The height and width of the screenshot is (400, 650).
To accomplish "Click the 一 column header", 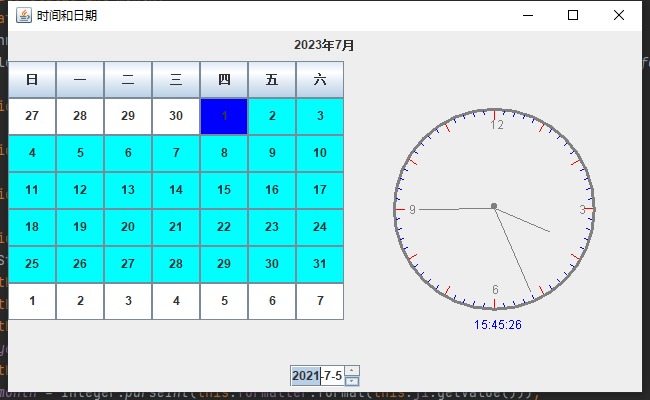I will (80, 80).
